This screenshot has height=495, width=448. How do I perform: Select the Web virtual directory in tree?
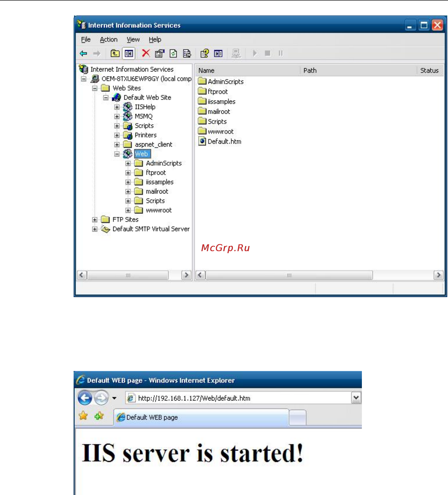coord(142,154)
